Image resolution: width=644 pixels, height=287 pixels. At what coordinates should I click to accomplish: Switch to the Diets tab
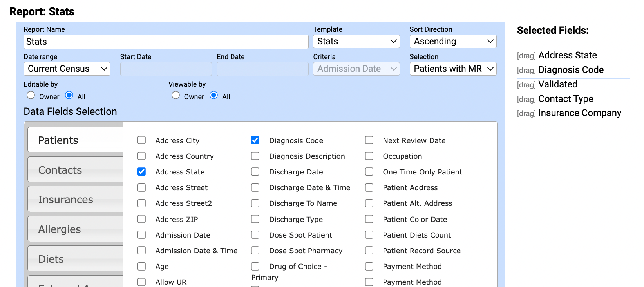click(75, 259)
